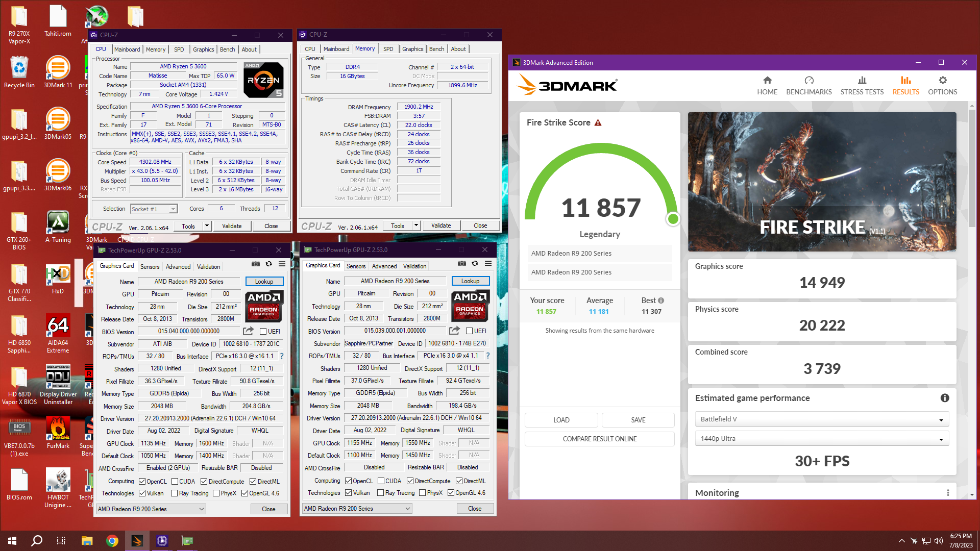Open the left GPU-Z hamburger menu
The image size is (980, 551).
tap(282, 264)
